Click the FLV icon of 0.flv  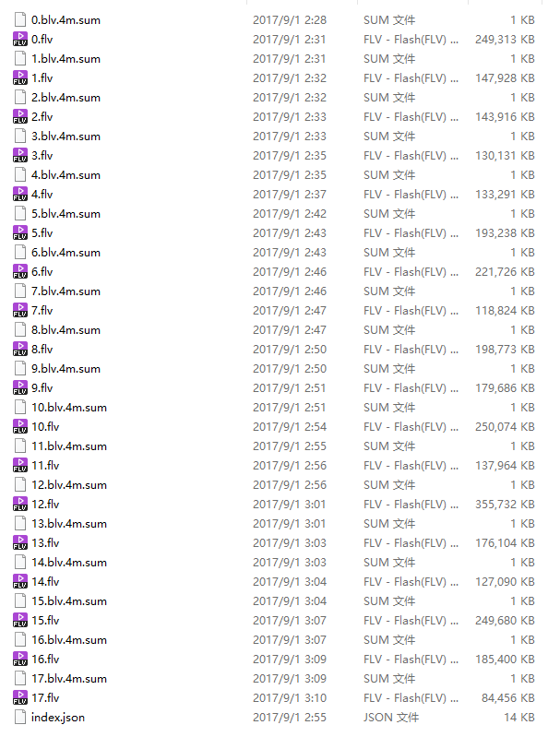(x=20, y=39)
